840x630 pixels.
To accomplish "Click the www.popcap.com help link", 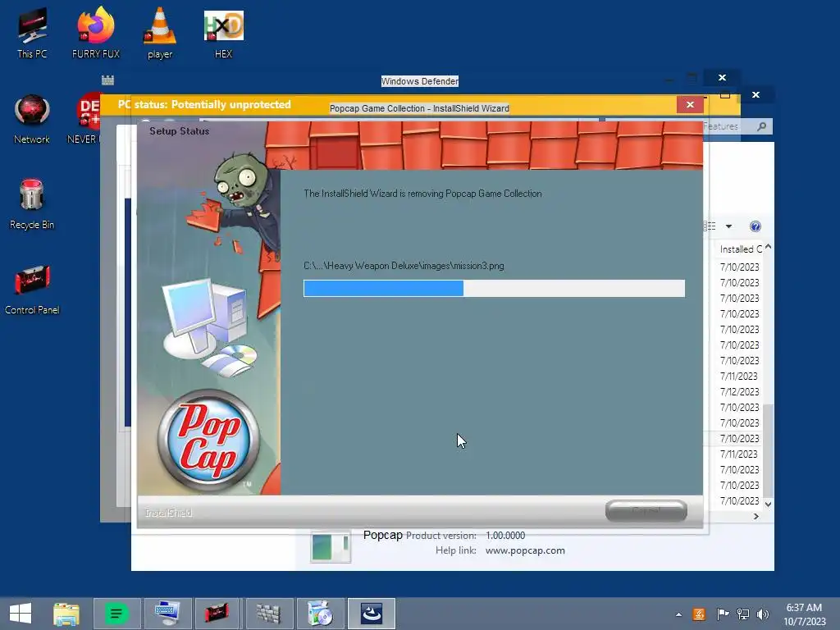I will [525, 550].
